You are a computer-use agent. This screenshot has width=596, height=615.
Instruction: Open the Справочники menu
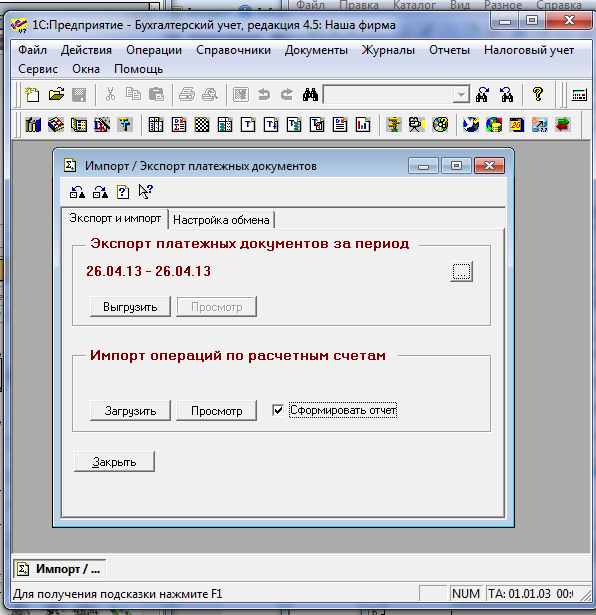pyautogui.click(x=233, y=50)
